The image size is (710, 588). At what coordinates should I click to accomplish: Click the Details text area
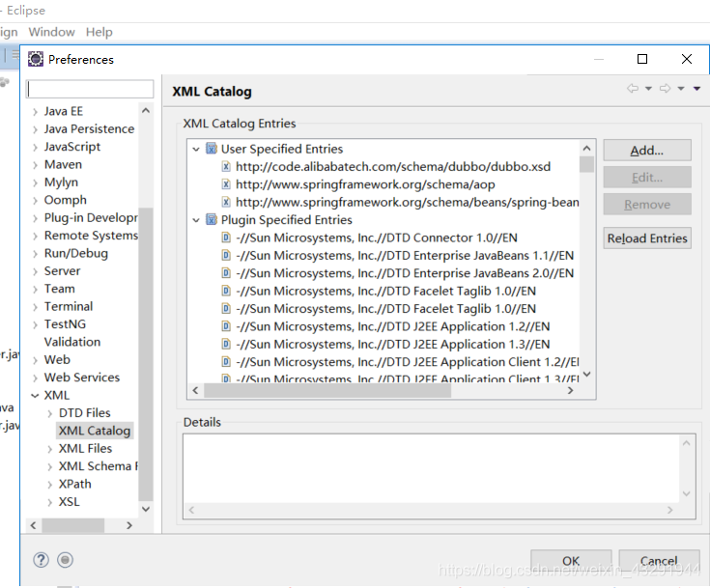[431, 468]
